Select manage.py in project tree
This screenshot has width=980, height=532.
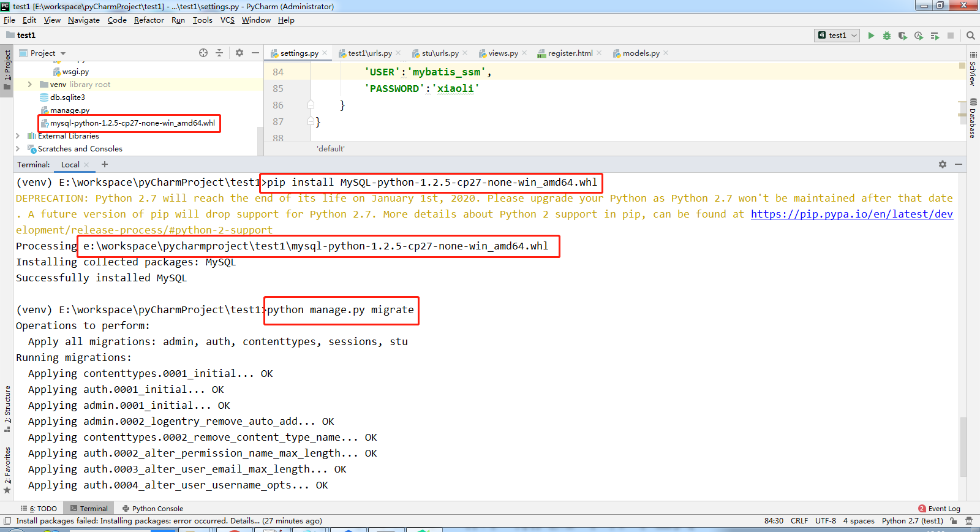[x=65, y=110]
